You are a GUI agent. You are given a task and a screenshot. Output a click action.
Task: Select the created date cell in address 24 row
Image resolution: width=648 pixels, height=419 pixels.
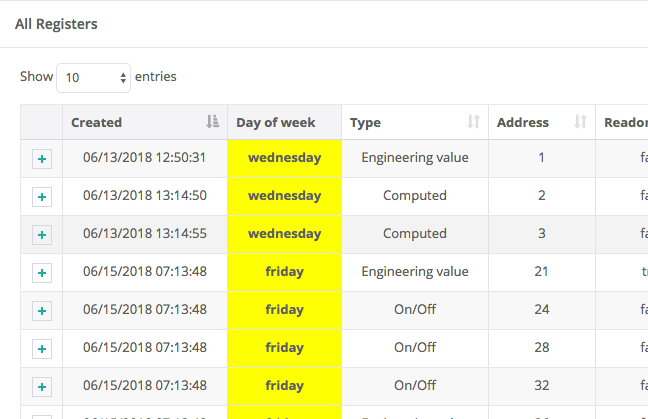[145, 309]
